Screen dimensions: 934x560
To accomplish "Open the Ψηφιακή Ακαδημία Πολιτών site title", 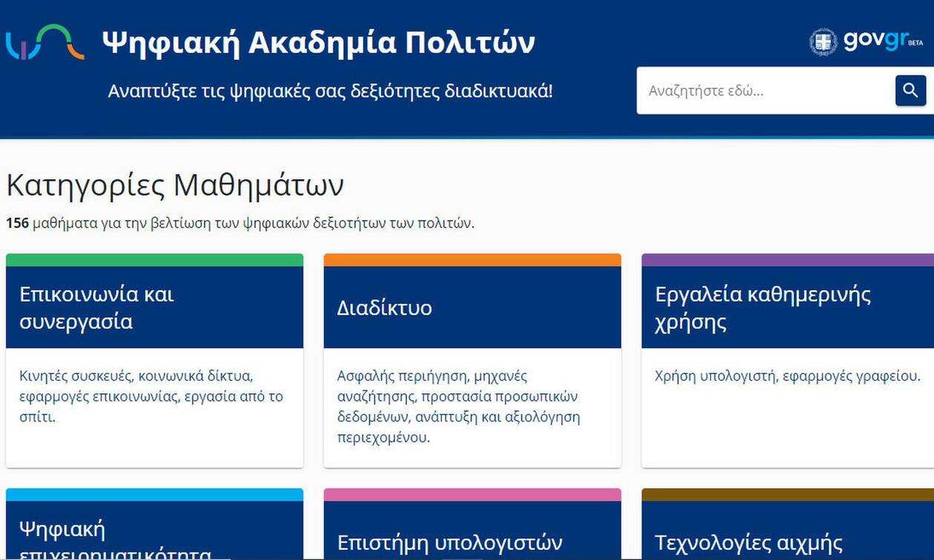I will click(318, 42).
